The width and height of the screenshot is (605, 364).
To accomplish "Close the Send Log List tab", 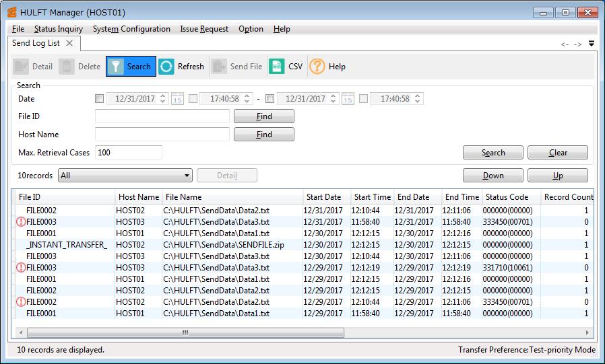I will (x=69, y=43).
